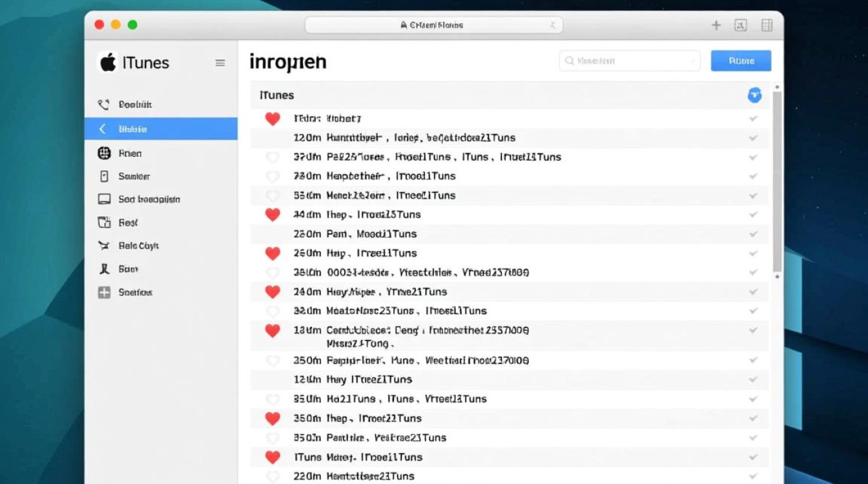This screenshot has height=484, width=868.
Task: Click the column layout icon in the title bar
Action: click(x=767, y=25)
